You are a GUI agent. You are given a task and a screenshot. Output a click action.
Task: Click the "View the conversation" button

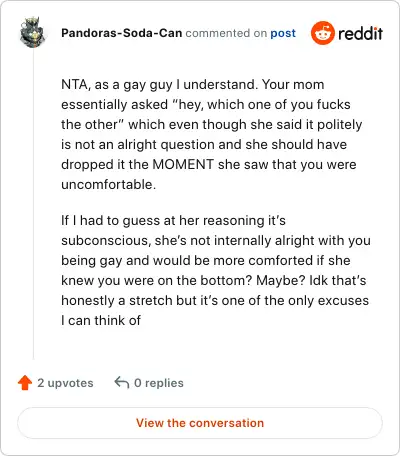tap(200, 423)
